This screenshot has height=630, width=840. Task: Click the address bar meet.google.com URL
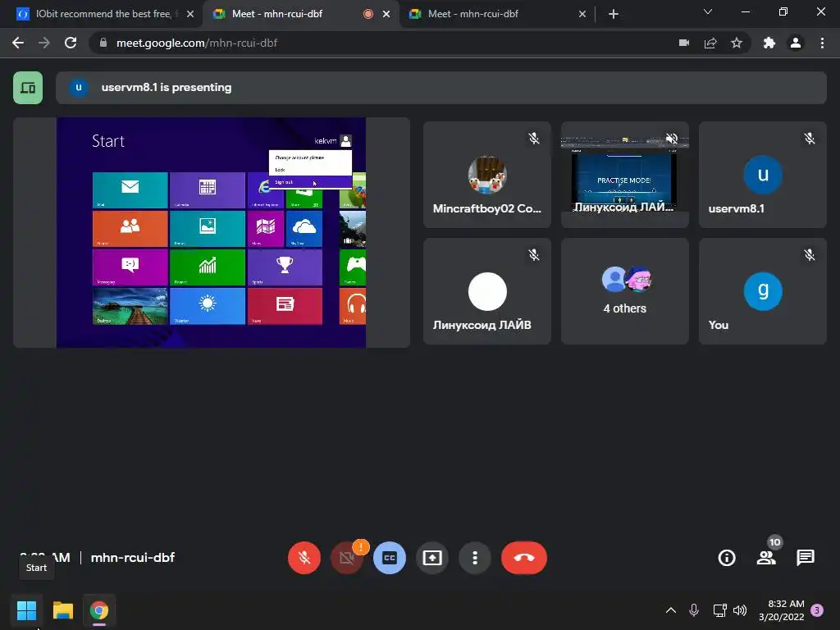coord(197,43)
